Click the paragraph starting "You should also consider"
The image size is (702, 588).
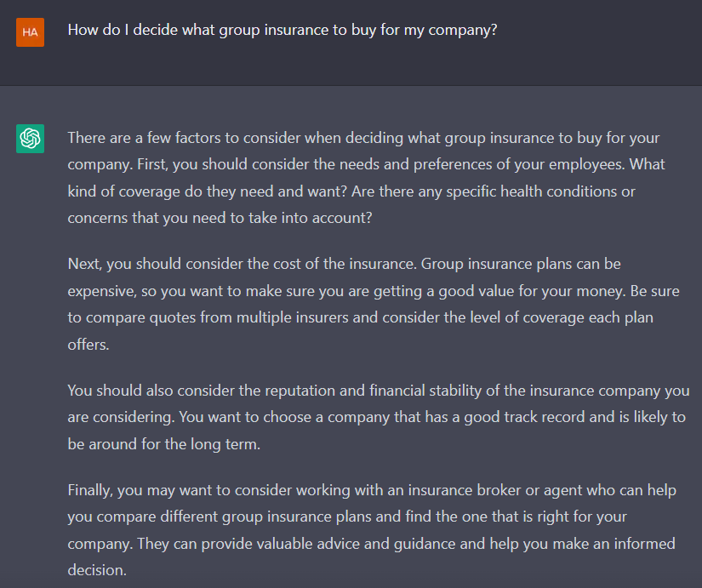point(379,417)
